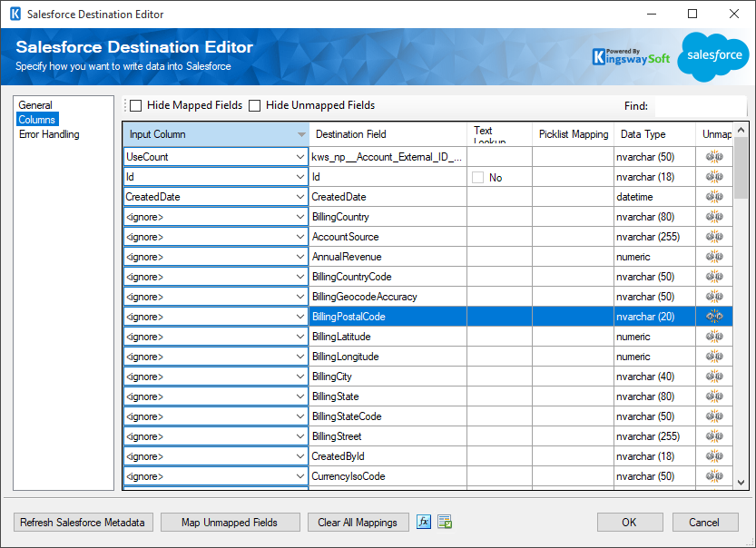Enable Hide Unmapped Fields checkbox

pos(254,105)
